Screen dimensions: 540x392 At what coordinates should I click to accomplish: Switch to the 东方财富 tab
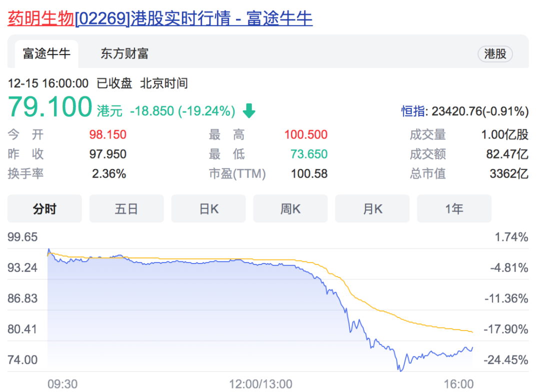tap(124, 53)
